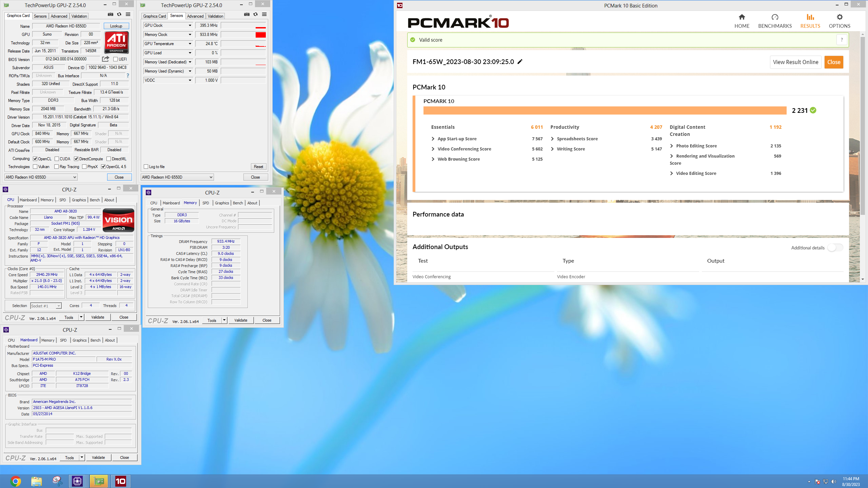Toggle the UEFI checkbox in GPU-Z
Image resolution: width=868 pixels, height=488 pixels.
[x=115, y=59]
